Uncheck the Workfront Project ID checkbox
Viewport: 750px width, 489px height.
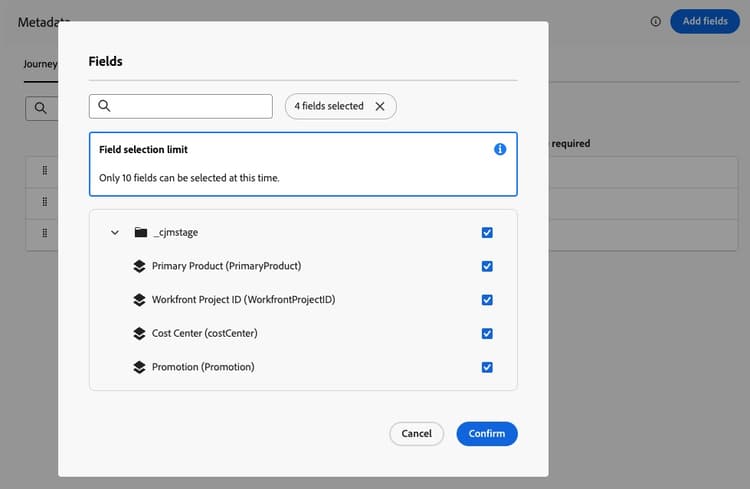click(487, 300)
